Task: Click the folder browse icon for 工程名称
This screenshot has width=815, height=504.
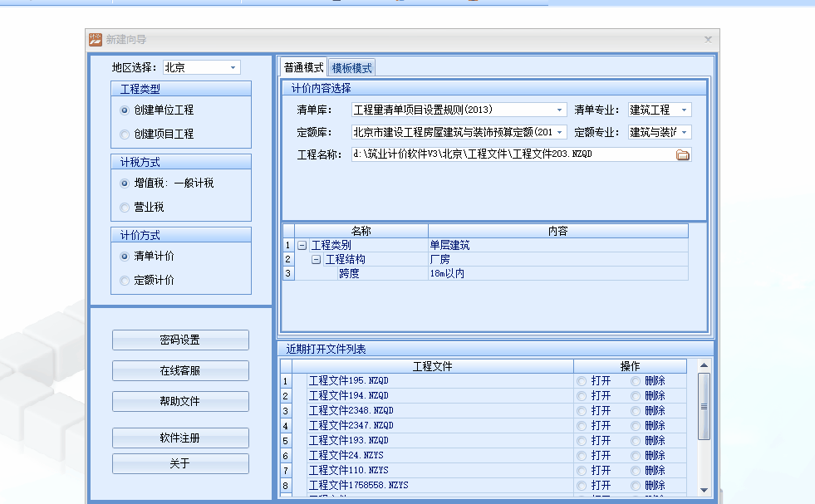Action: (683, 154)
